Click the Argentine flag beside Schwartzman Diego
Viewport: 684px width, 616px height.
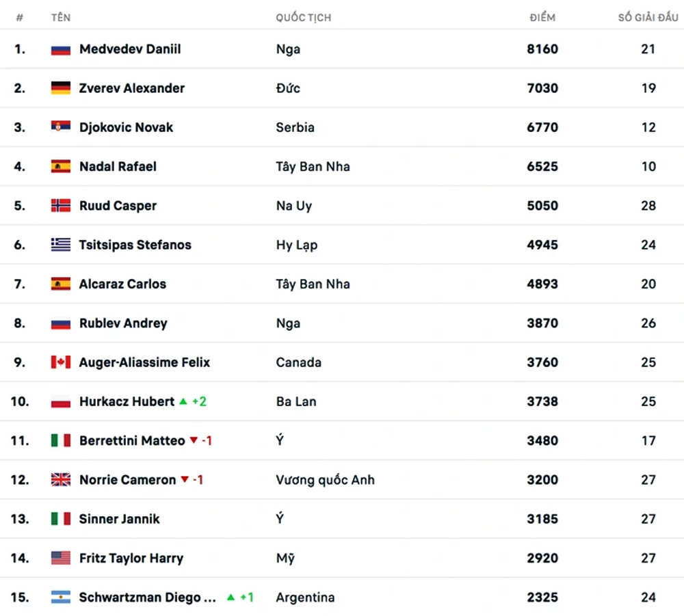click(x=61, y=598)
